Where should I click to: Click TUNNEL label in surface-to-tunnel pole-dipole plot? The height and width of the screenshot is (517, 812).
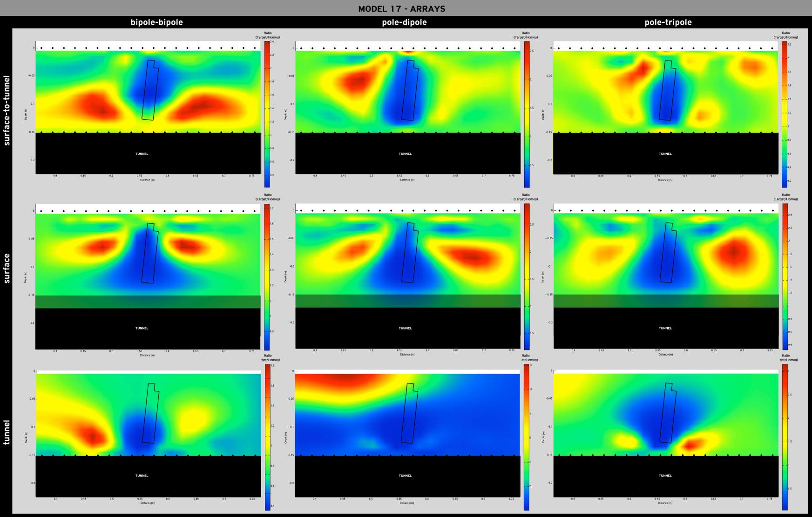405,154
